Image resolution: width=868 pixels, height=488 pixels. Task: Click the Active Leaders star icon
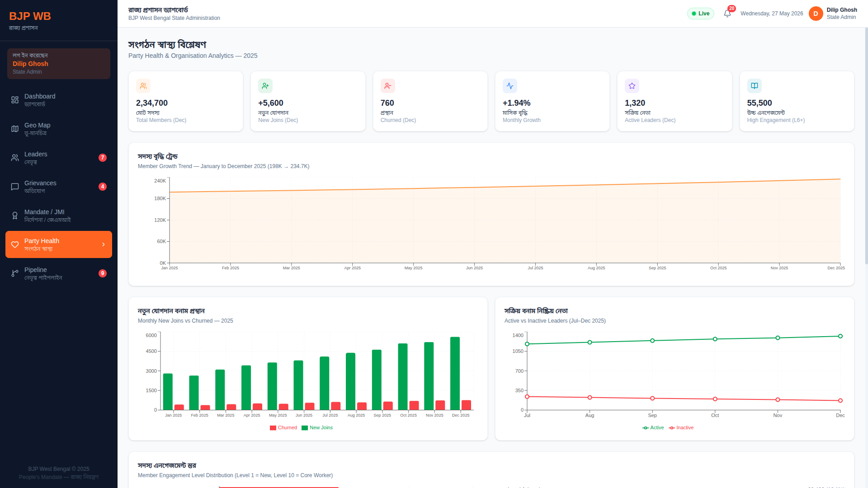pos(632,86)
